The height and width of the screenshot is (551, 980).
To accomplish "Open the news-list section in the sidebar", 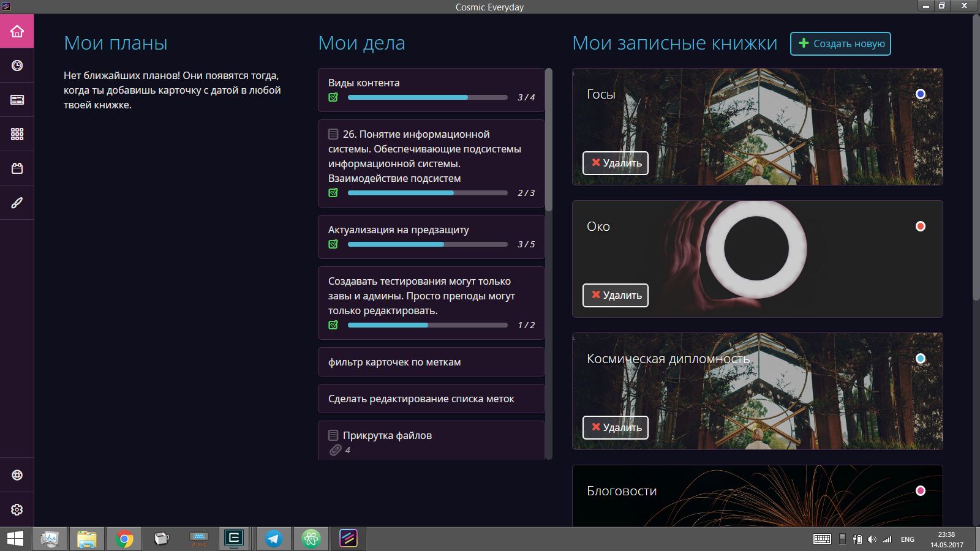I will (17, 100).
